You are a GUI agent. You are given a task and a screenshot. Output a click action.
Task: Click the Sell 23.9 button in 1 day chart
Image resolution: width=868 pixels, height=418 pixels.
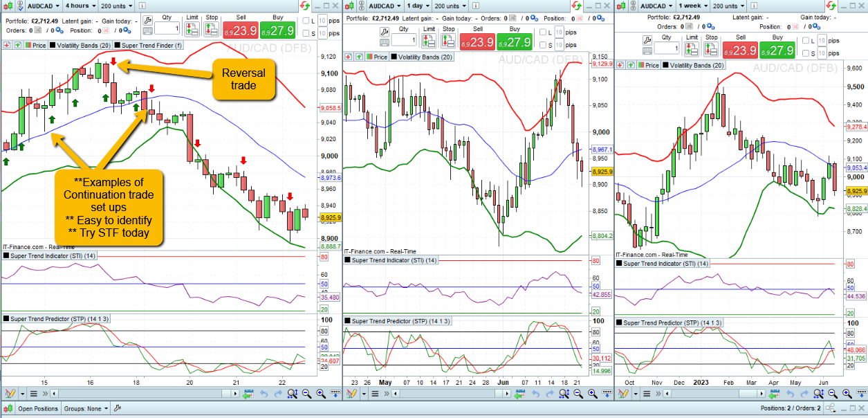(x=478, y=42)
